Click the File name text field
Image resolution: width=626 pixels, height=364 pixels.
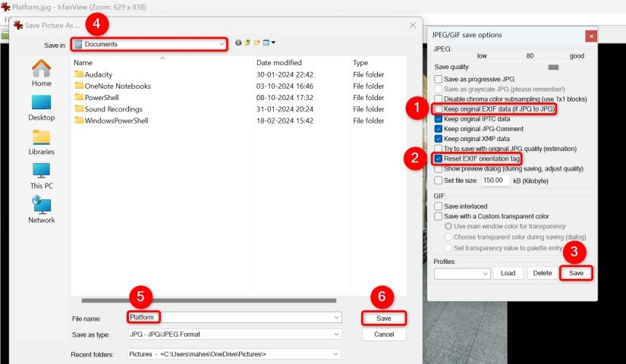click(x=234, y=317)
